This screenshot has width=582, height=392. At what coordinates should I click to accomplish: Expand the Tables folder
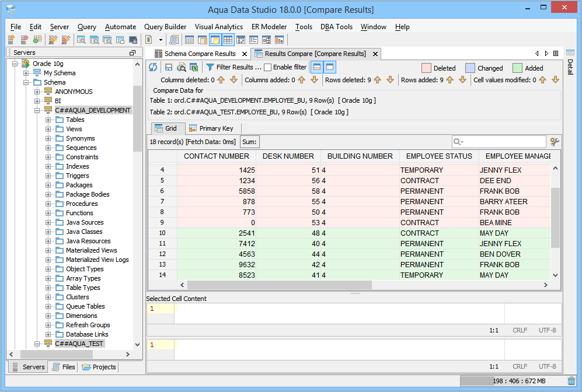click(48, 120)
